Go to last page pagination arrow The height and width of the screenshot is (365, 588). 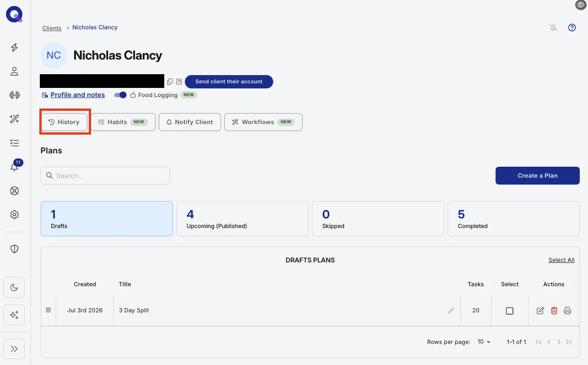pos(569,342)
